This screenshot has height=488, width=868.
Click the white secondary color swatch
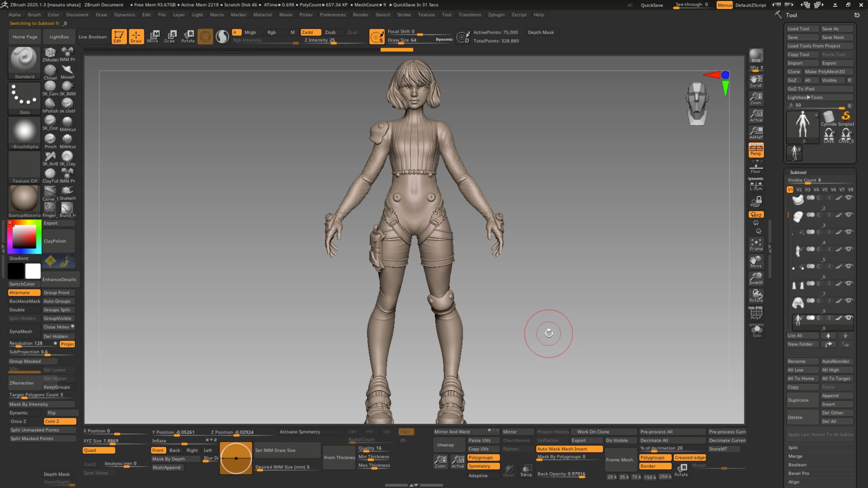(33, 271)
